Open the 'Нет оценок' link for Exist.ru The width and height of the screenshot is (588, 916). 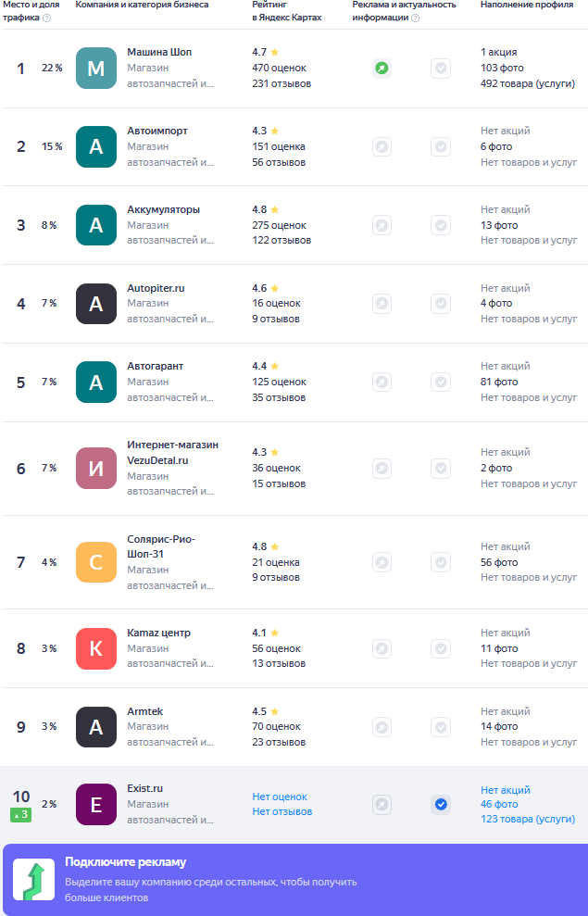tap(280, 797)
